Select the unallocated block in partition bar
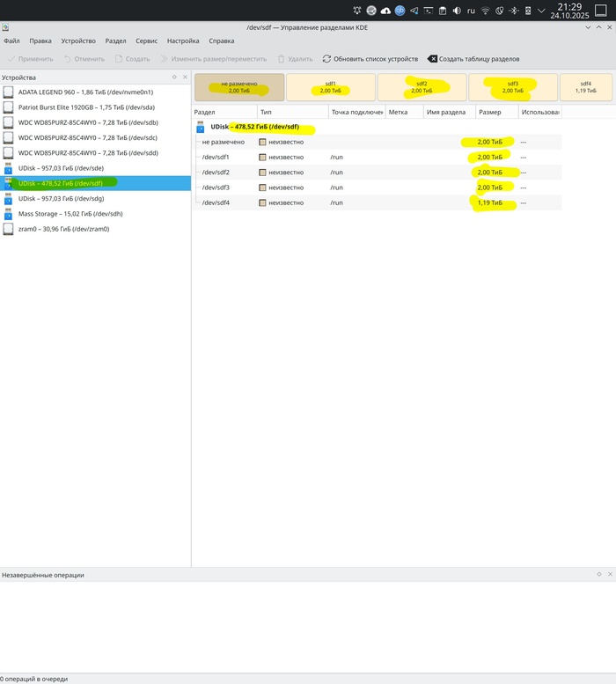The height and width of the screenshot is (684, 616). (x=239, y=87)
